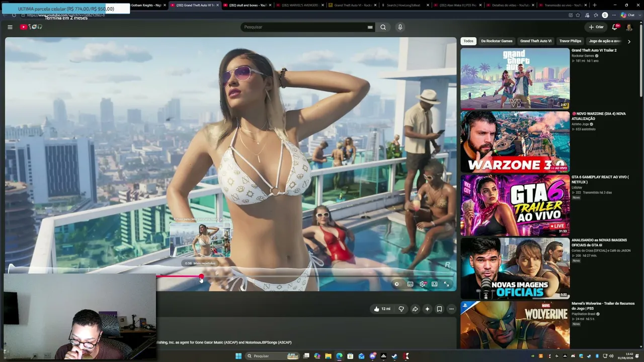Screen dimensions: 644x362
Task: Open the account avatar menu
Action: tap(629, 27)
